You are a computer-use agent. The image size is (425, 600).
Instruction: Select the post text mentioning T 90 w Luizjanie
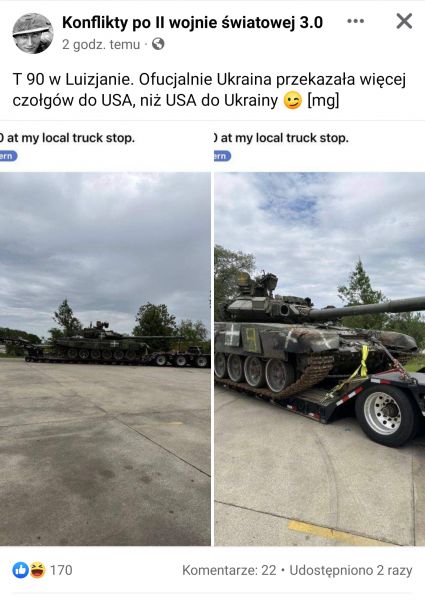coord(209,90)
